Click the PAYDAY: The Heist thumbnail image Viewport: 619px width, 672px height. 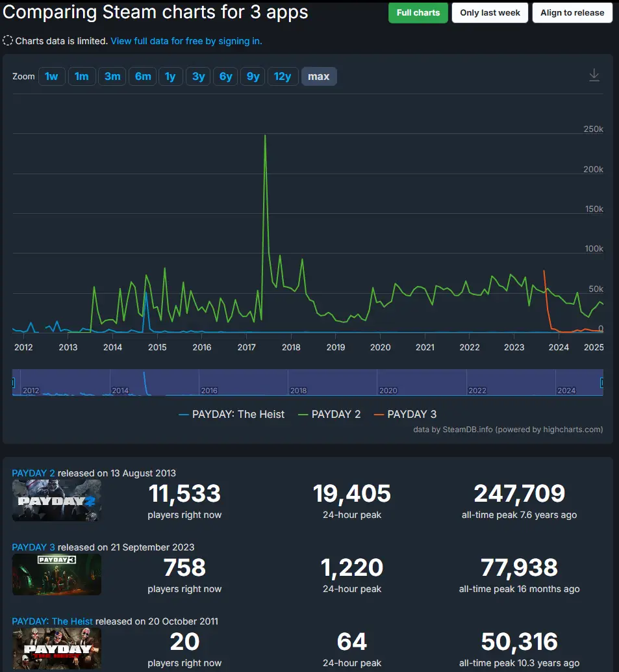pyautogui.click(x=57, y=649)
